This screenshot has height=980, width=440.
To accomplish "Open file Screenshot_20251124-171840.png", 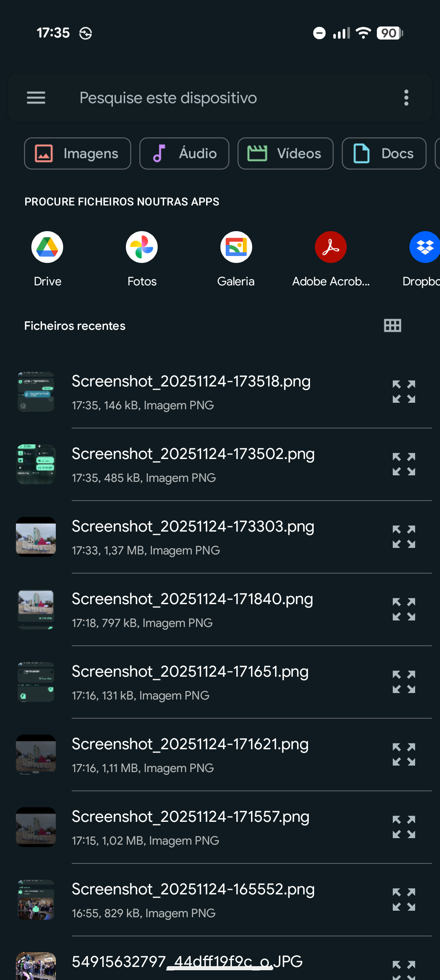I will (x=192, y=609).
